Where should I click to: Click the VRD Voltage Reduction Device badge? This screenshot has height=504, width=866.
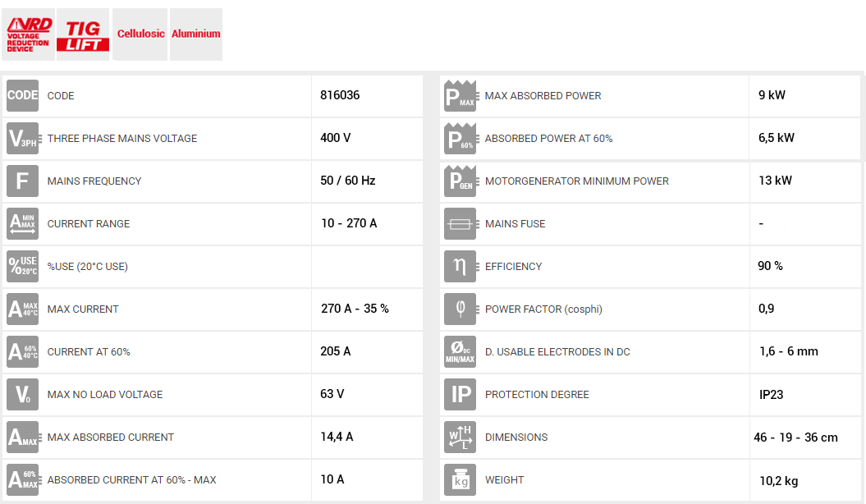click(28, 34)
